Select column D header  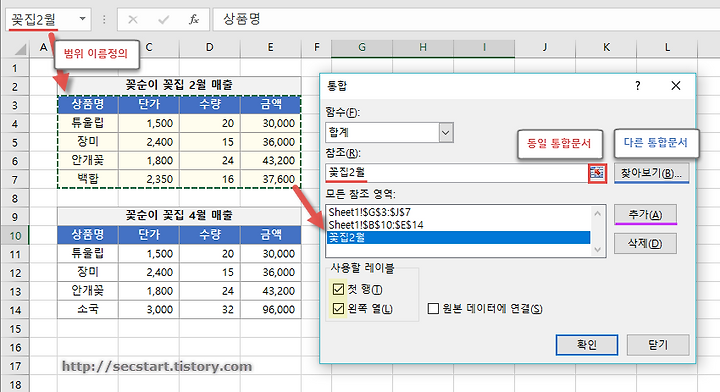coord(209,47)
